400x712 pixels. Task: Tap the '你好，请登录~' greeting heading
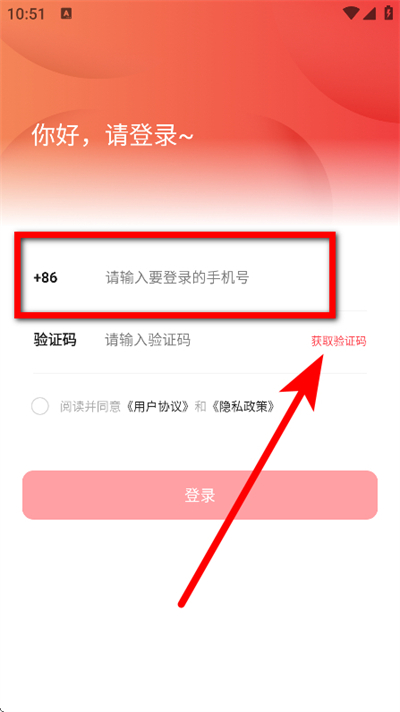pyautogui.click(x=112, y=135)
